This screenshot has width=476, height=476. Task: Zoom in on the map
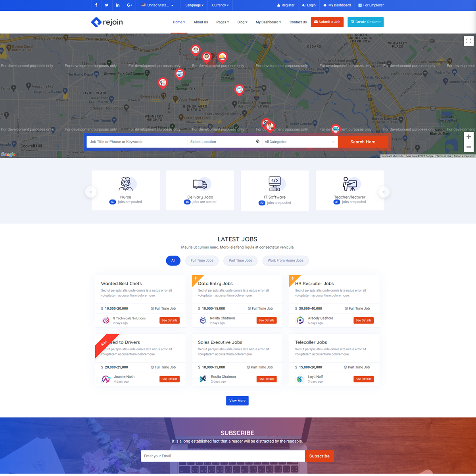[x=468, y=137]
